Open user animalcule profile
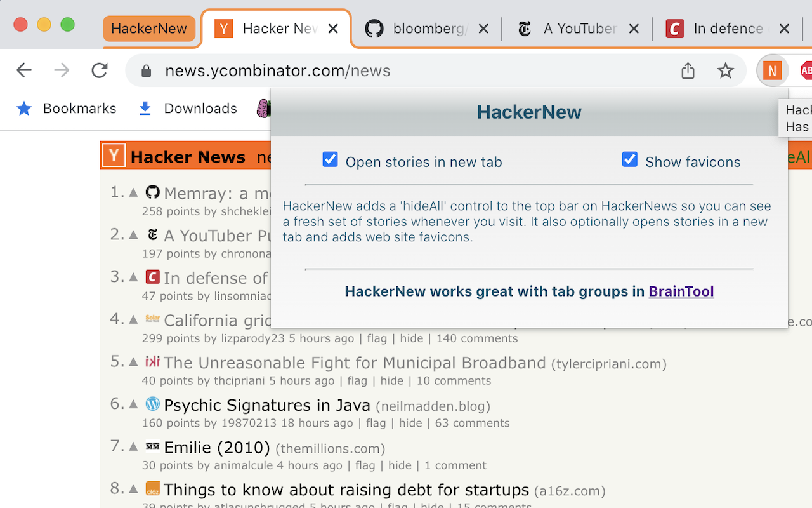 [x=244, y=465]
